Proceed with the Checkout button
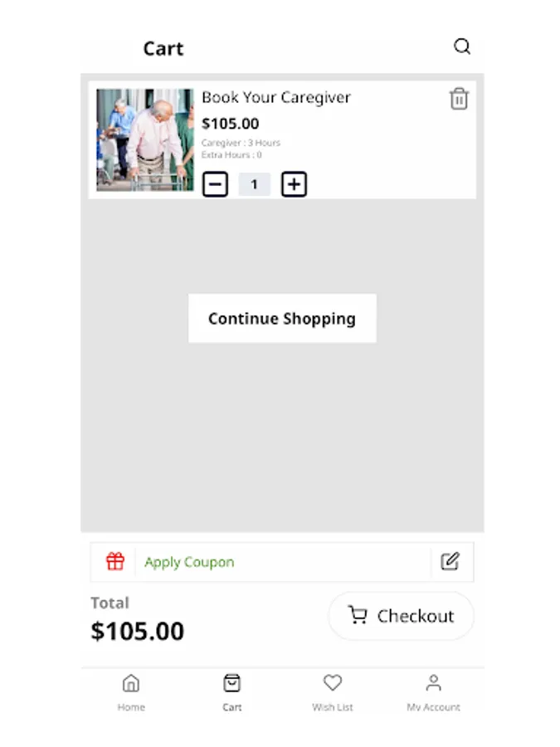This screenshot has height=747, width=560. point(401,616)
